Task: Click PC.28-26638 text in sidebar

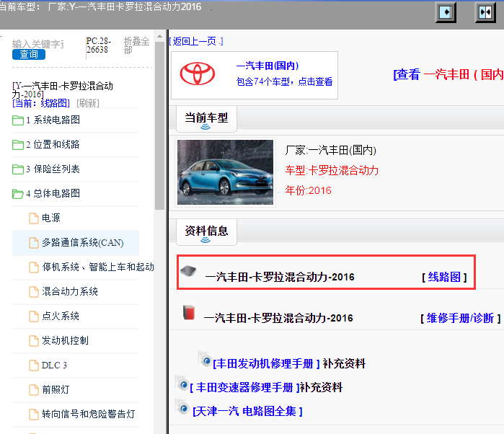Action: (x=99, y=45)
